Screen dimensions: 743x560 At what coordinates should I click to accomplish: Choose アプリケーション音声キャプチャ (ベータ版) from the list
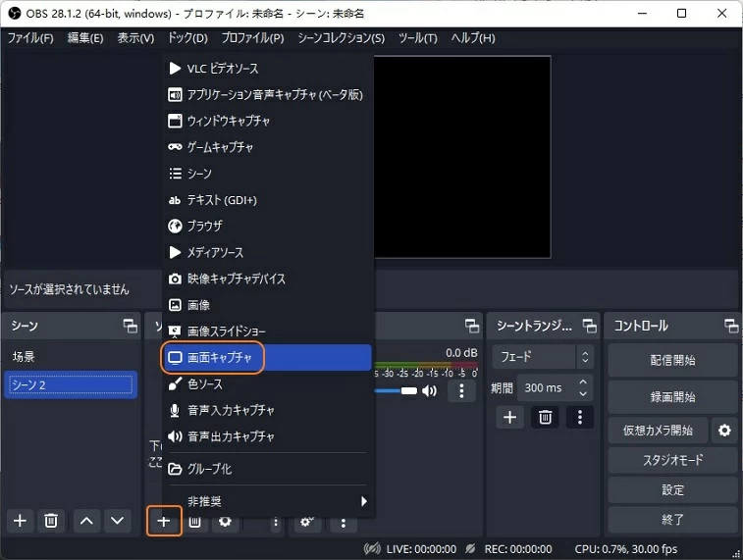pos(268,95)
